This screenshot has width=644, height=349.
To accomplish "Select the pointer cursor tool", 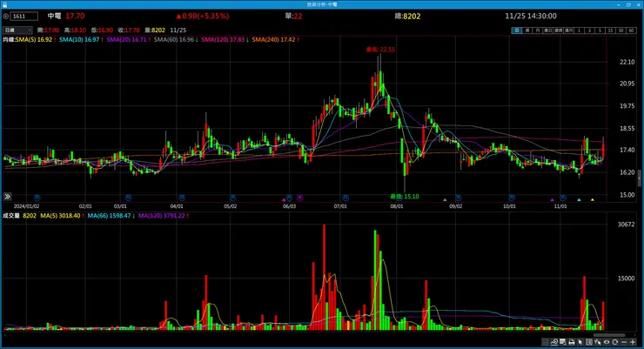I will [x=580, y=342].
